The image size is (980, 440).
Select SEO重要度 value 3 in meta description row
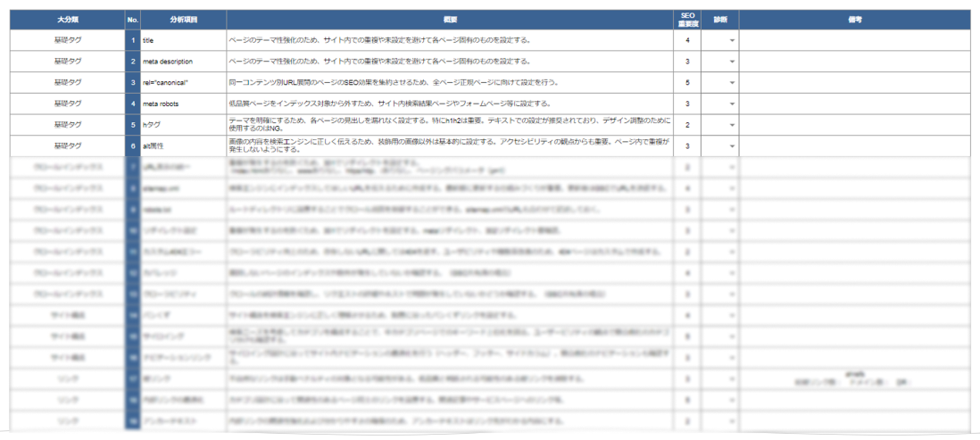click(x=687, y=62)
